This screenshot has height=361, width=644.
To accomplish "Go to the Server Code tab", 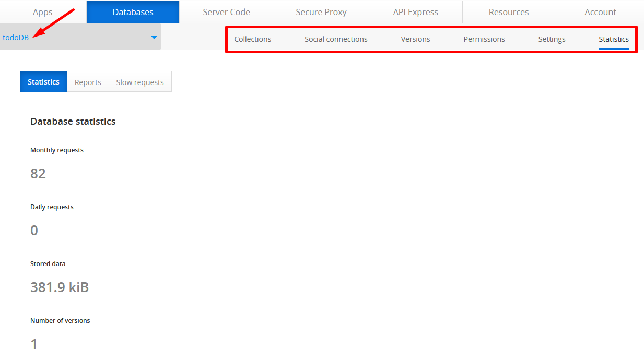I will pyautogui.click(x=226, y=12).
